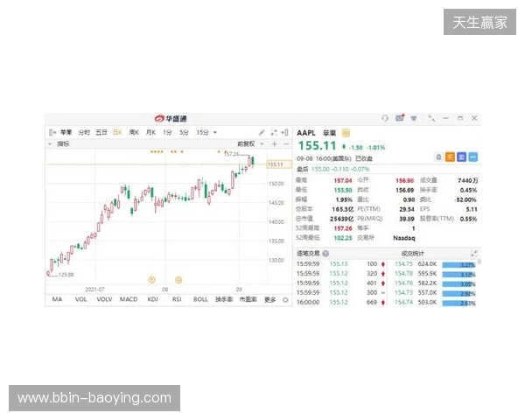Screen dimensions: 525x420
Task: Toggle the VOL indicator
Action: click(x=80, y=299)
